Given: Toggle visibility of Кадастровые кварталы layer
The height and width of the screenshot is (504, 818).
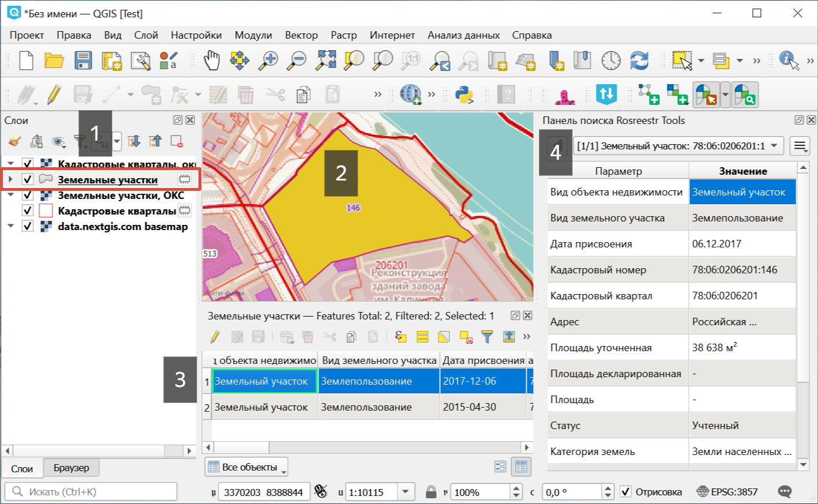Looking at the screenshot, I should click(x=27, y=210).
